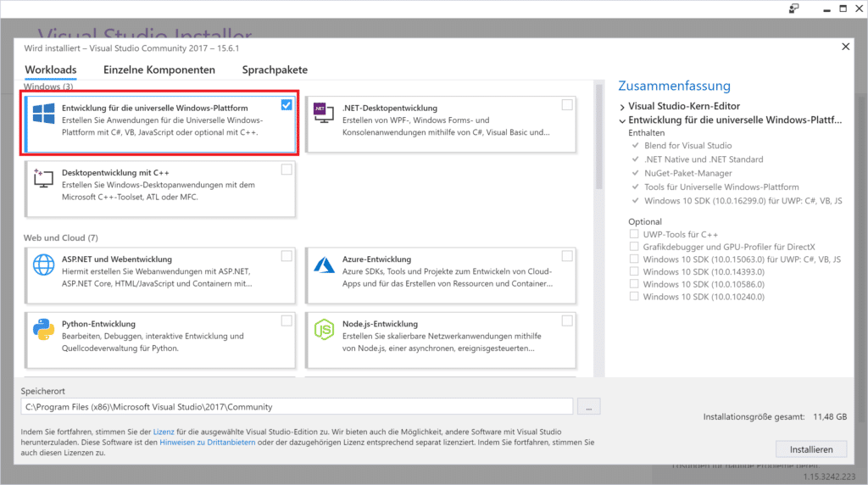Check the Desktopentwicklung mit C++ checkbox
The image size is (868, 485).
point(287,170)
